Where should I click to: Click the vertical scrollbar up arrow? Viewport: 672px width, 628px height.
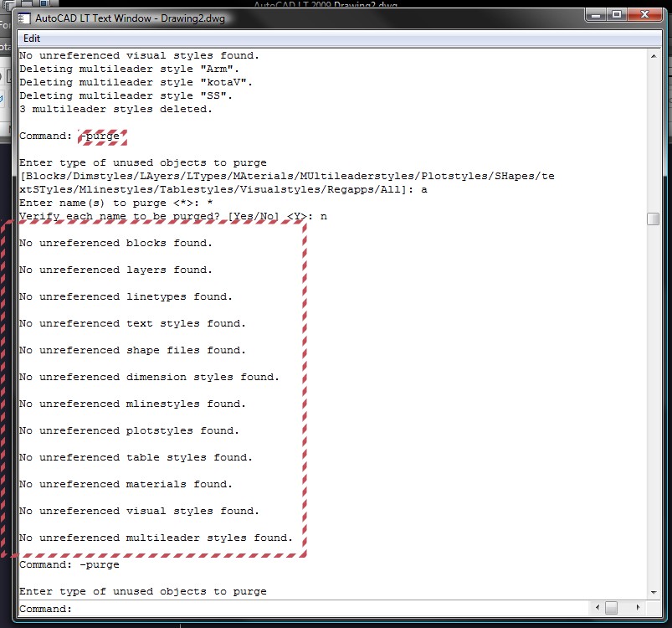[x=653, y=56]
